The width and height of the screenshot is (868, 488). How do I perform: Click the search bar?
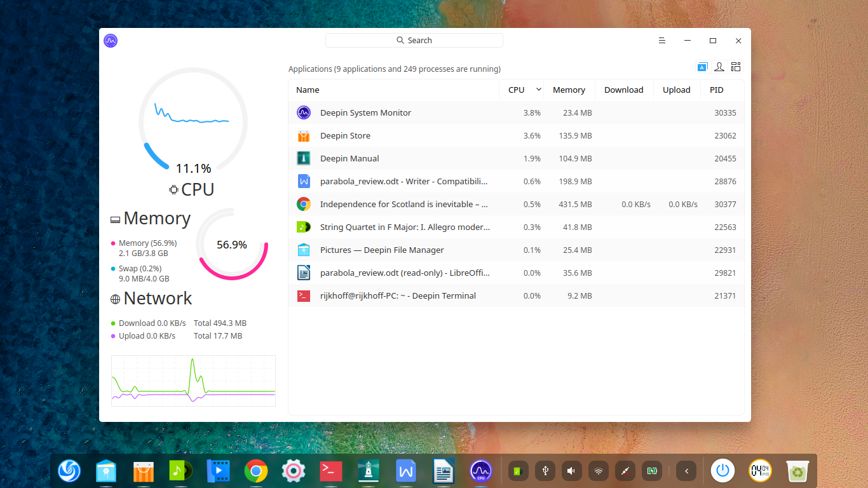414,40
